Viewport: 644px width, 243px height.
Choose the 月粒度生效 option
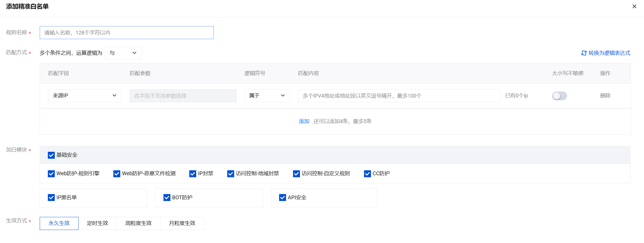coord(182,223)
